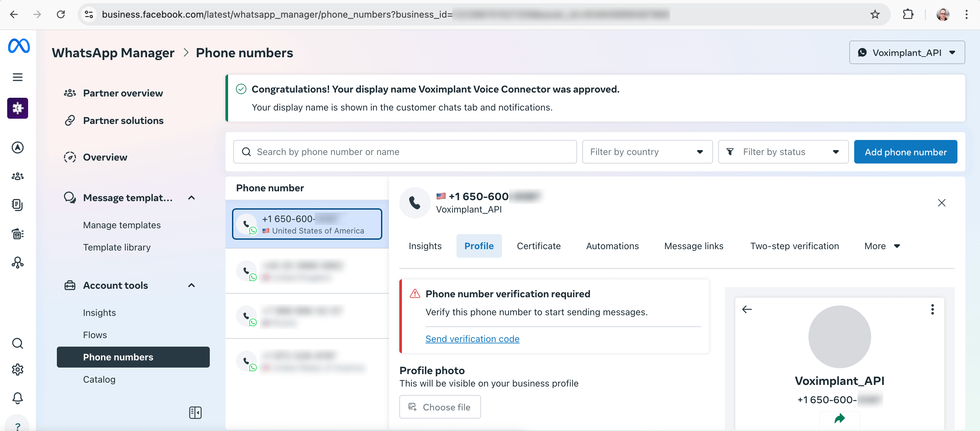Switch to the Certificate tab

pyautogui.click(x=538, y=246)
